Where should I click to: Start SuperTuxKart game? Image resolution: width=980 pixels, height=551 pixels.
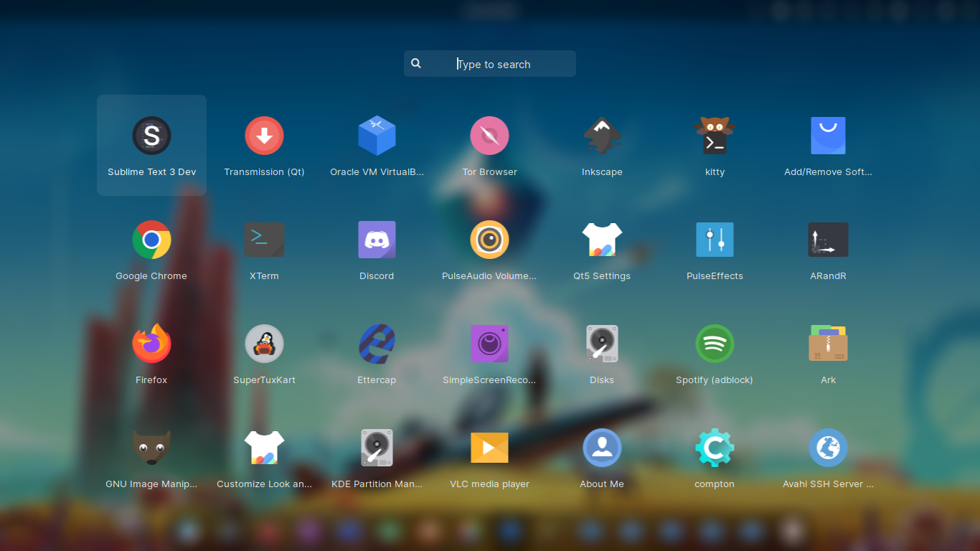pyautogui.click(x=264, y=344)
